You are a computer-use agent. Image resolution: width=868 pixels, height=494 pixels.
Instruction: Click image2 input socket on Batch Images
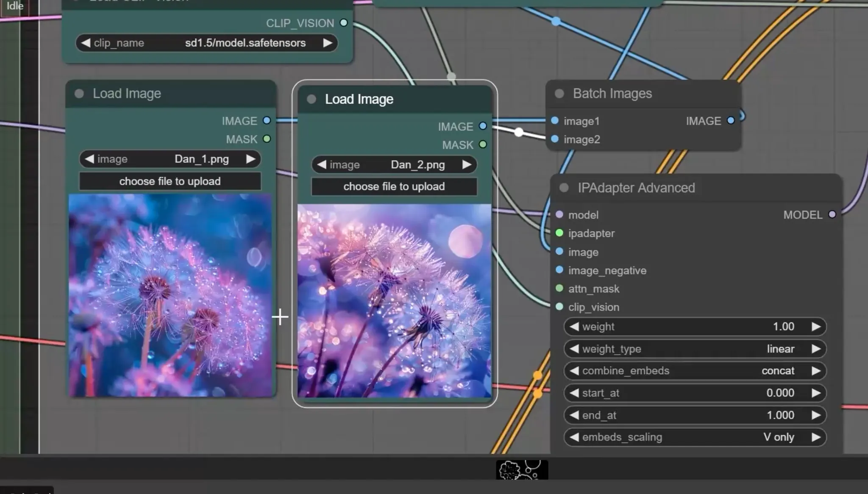555,139
